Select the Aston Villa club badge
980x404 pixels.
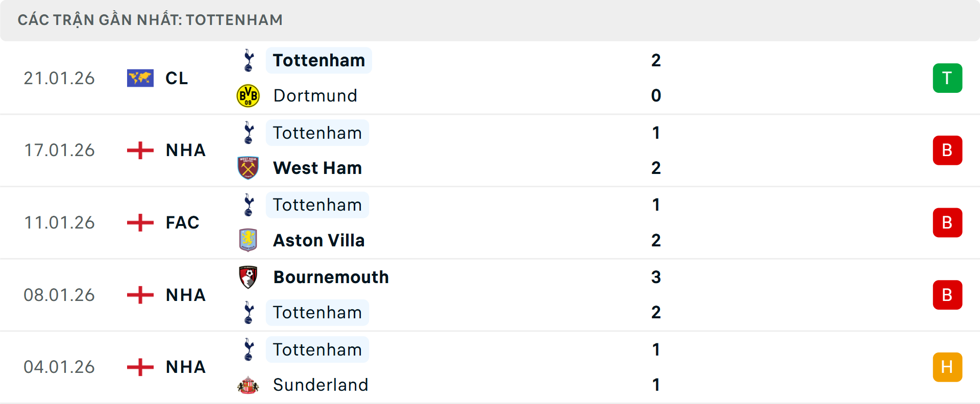pyautogui.click(x=249, y=240)
